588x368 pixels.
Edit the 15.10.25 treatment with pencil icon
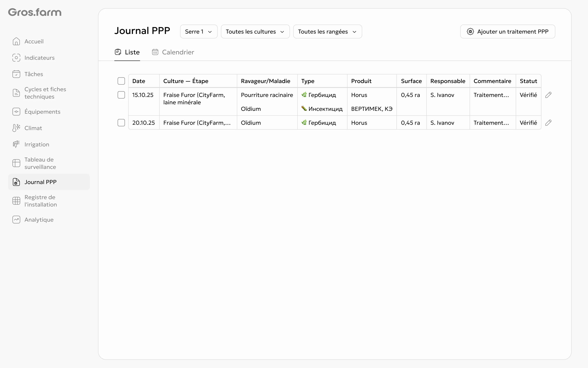point(548,95)
